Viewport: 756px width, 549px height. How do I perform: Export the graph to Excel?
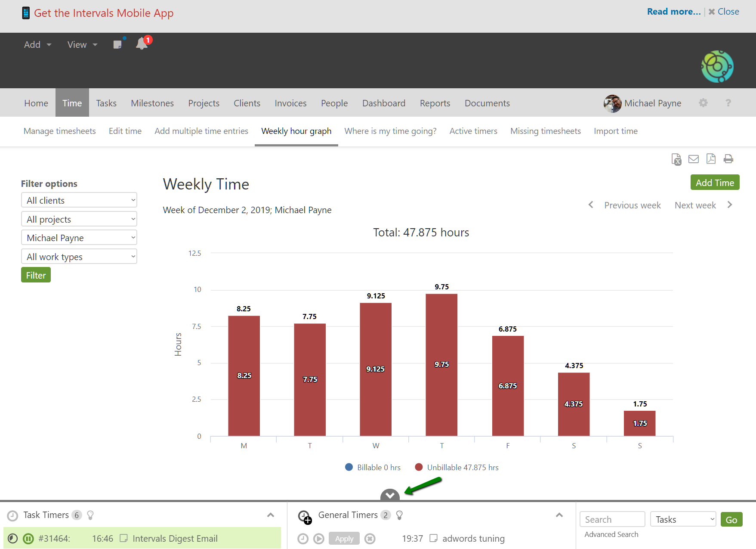[676, 159]
